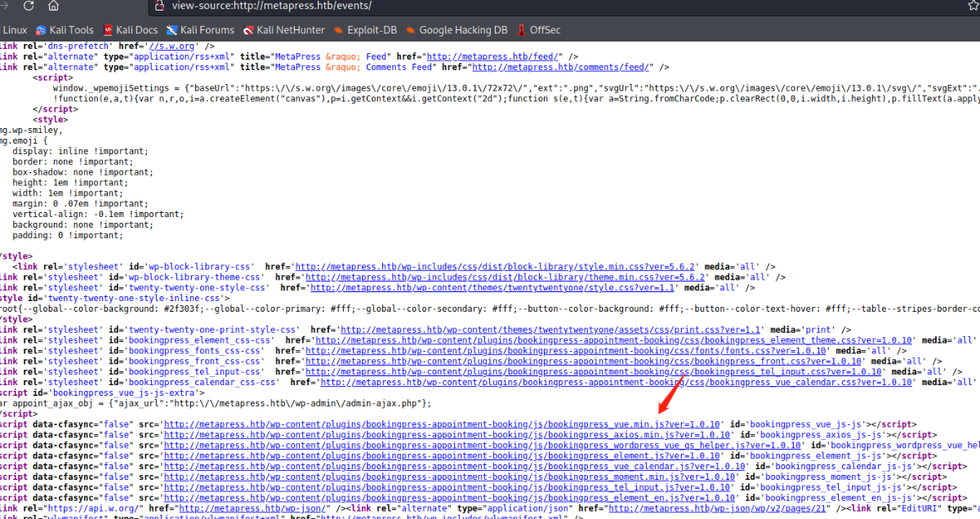Open the bookingpress_vue_calendar.css link
This screenshot has height=519, width=980.
click(x=616, y=384)
